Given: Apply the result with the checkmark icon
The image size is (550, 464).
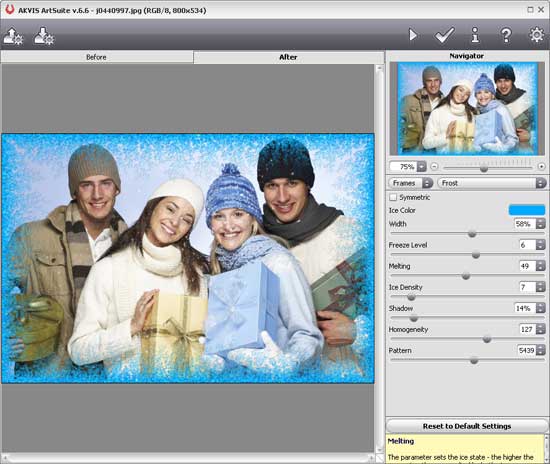Looking at the screenshot, I should pos(444,35).
